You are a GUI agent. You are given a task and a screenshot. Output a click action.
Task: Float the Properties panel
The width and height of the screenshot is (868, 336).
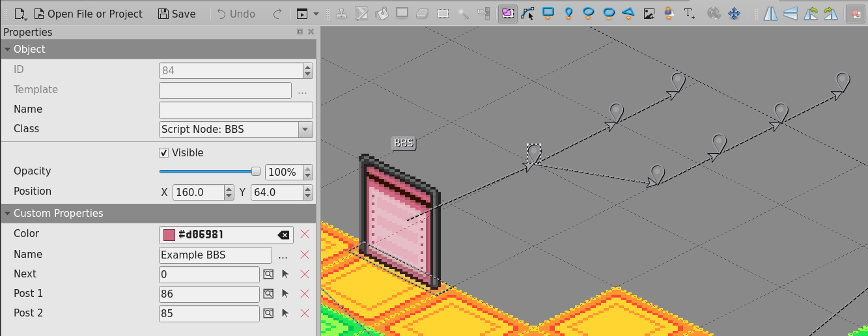[x=300, y=32]
